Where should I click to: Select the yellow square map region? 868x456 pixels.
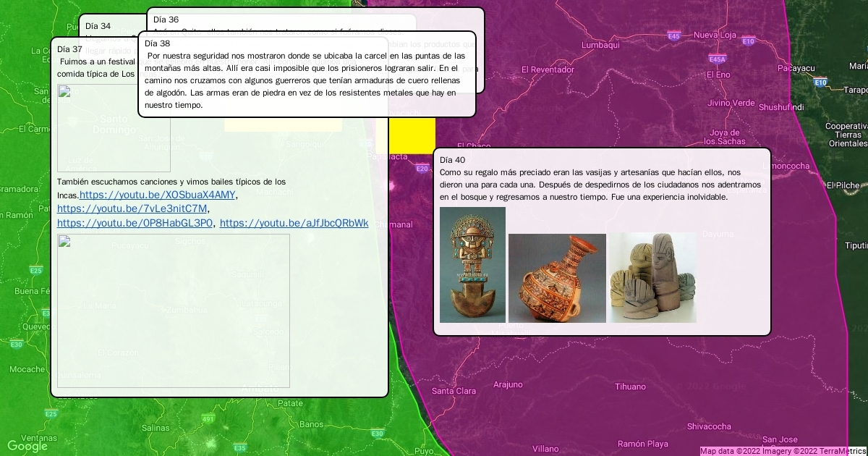(412, 135)
